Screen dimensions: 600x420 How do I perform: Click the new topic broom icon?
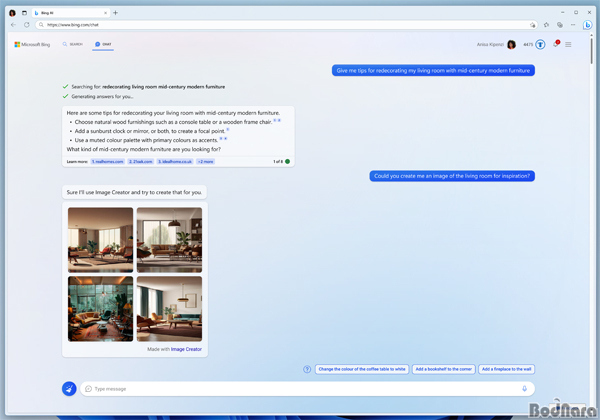pyautogui.click(x=69, y=389)
